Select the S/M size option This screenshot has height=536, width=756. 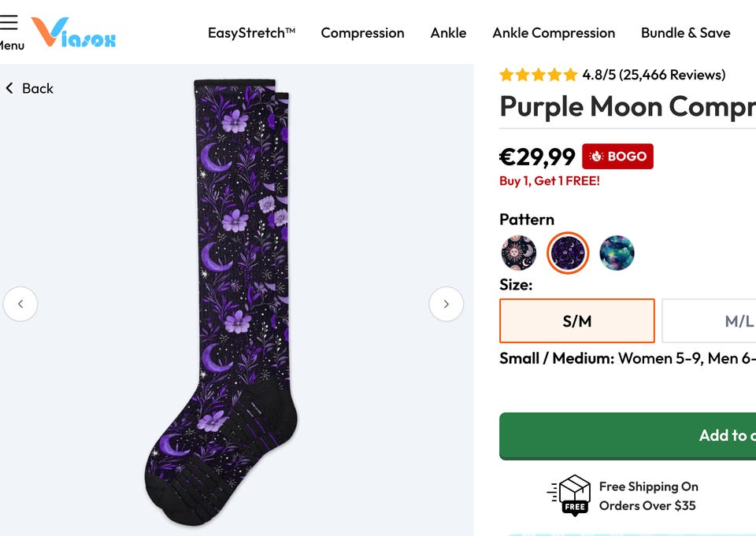pyautogui.click(x=576, y=321)
